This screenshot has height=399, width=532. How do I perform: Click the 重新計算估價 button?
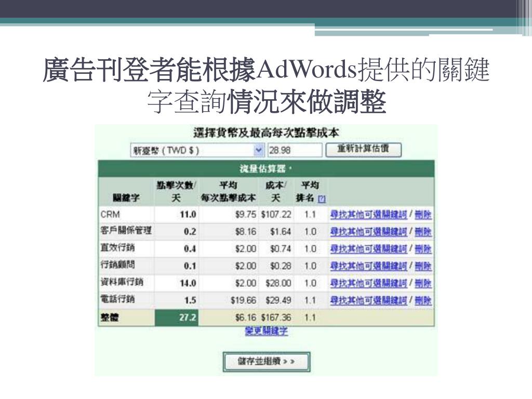363,150
